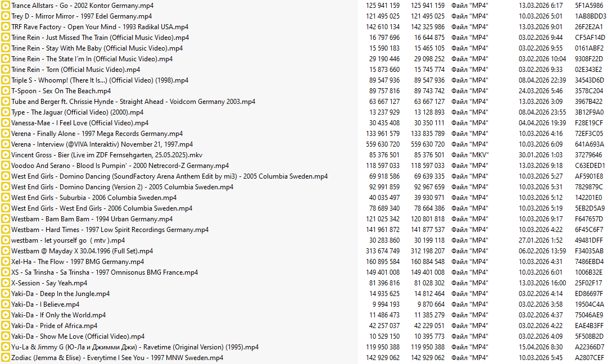Click the icon beside Vanessa-Mae - I Feel Love
The image size is (616, 364).
coord(6,123)
